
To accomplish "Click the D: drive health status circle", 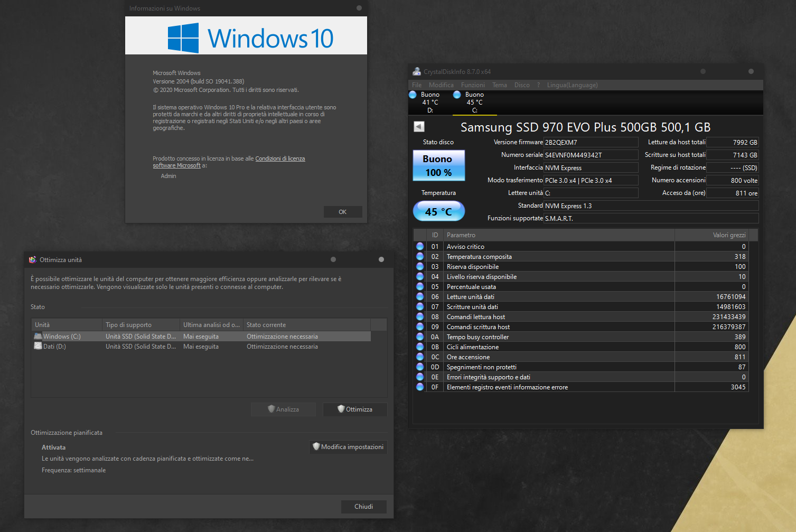I will (x=413, y=95).
